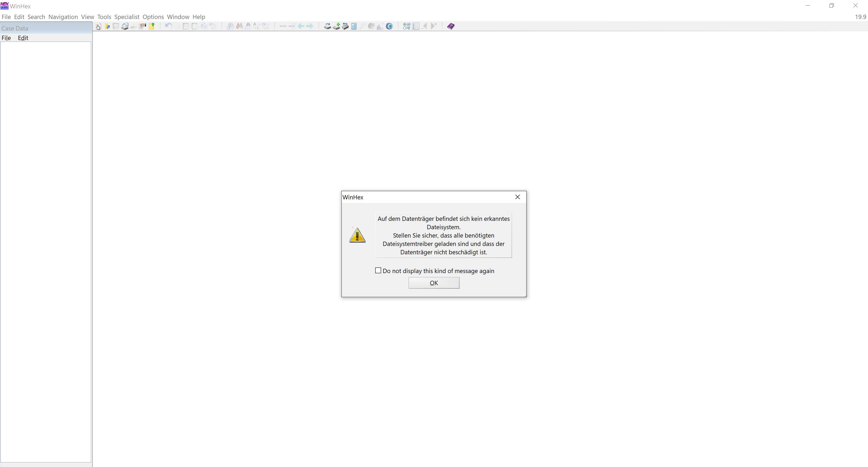Click the Open Disk drive icon
The image size is (868, 467).
(327, 26)
